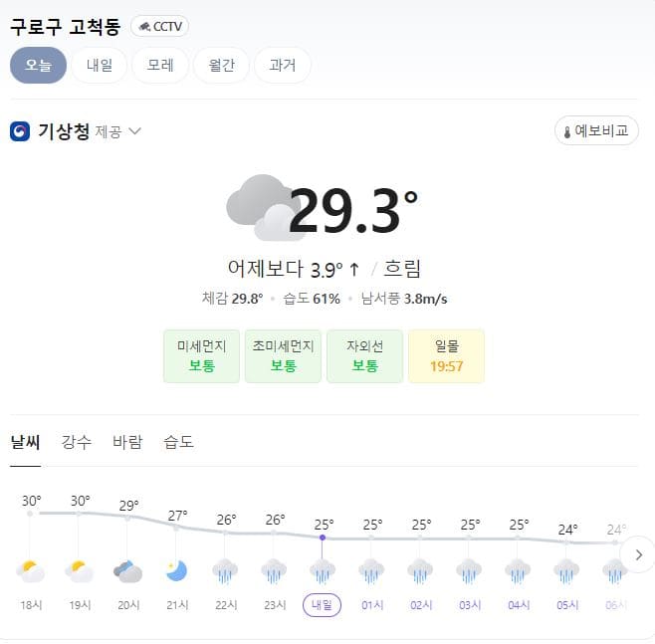Click the 22시 rain icon
Viewport: 655px width, 644px height.
tap(225, 571)
